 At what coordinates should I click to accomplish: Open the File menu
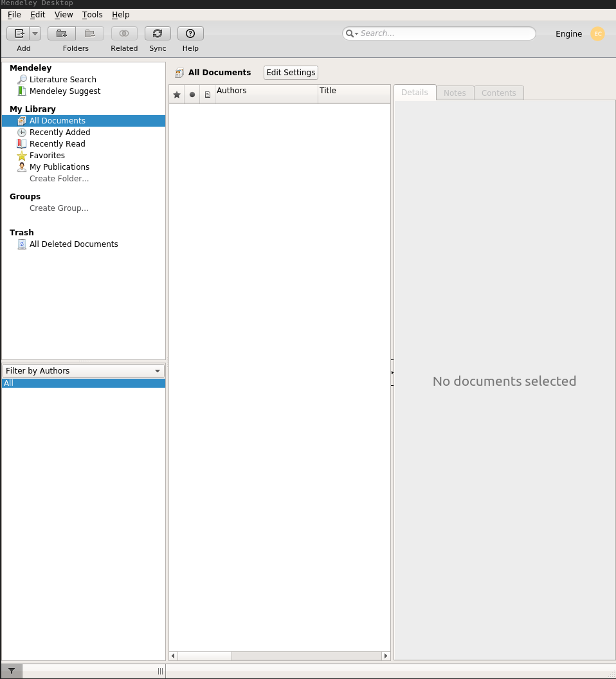[14, 14]
